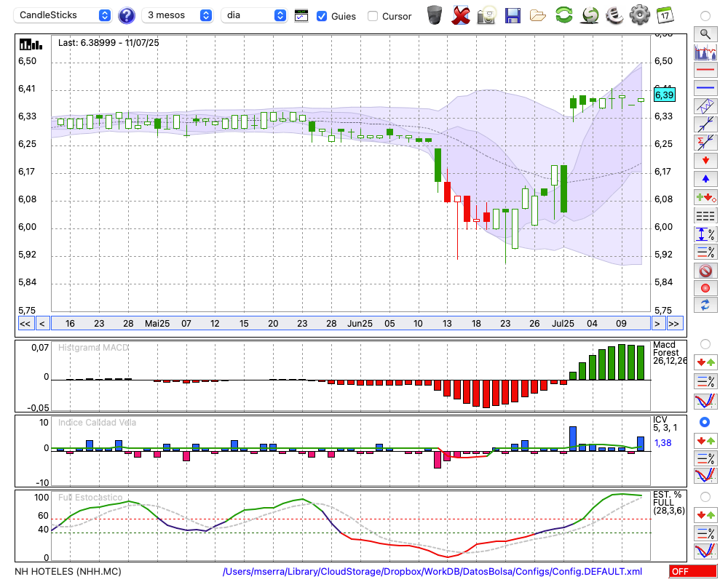
Task: Select the trend line with arrows tool
Action: (x=705, y=124)
